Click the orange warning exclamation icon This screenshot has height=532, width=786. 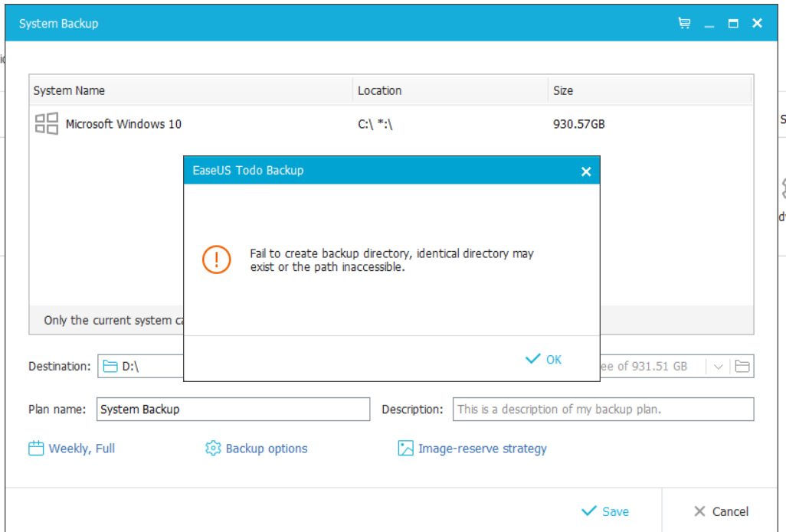coord(217,259)
